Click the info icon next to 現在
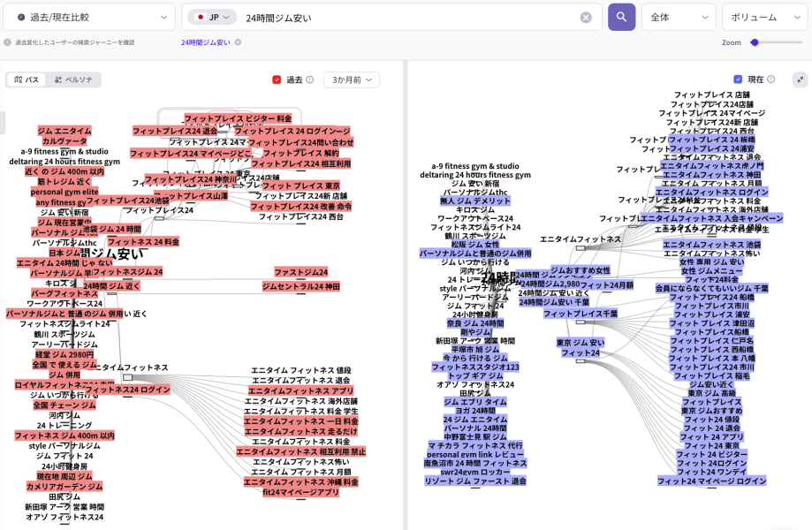This screenshot has height=530, width=812. click(x=770, y=79)
